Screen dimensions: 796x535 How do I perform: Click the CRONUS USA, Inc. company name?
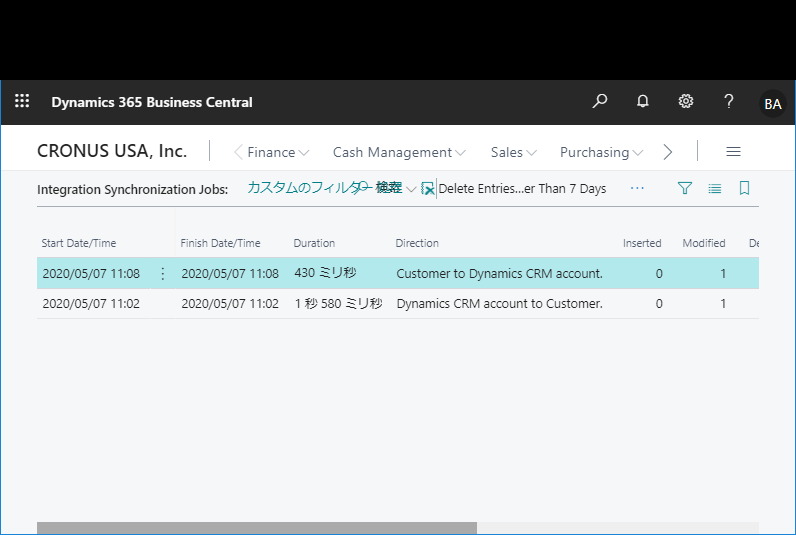pyautogui.click(x=112, y=151)
